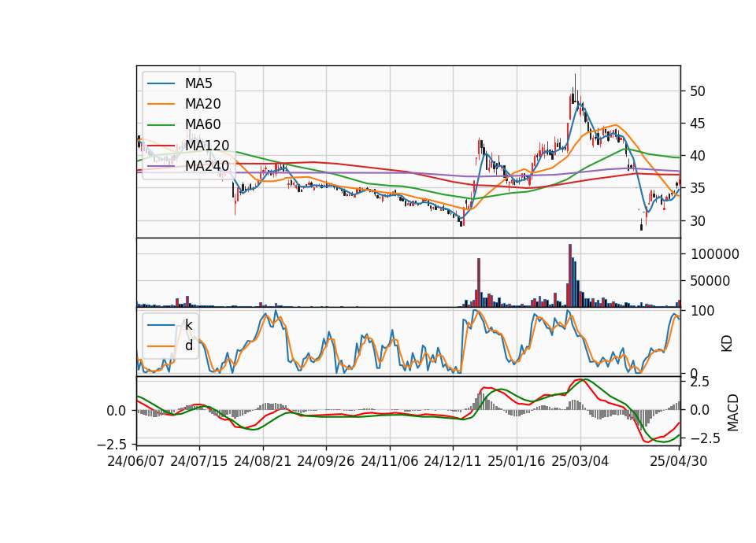Click the blue MA5 legend line swatch
Image resolution: width=756 pixels, height=543 pixels.
point(161,83)
